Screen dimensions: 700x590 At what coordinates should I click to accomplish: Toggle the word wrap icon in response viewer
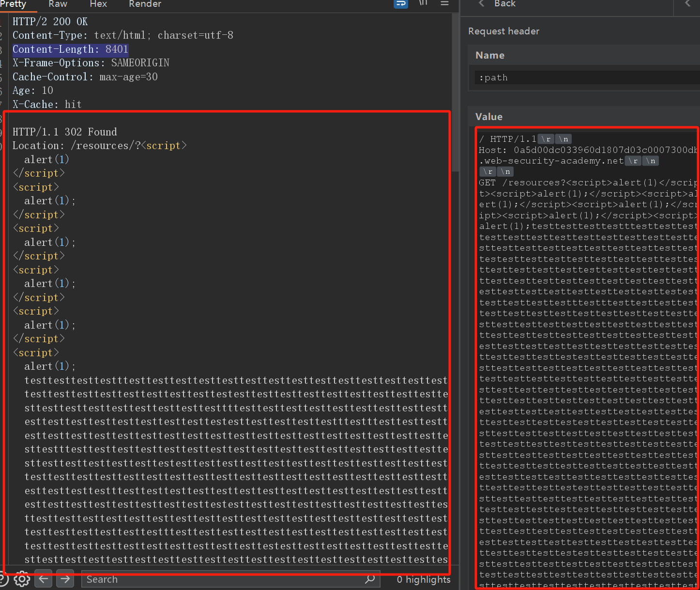[401, 4]
